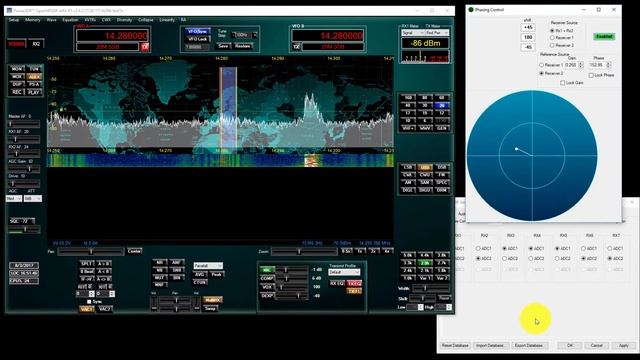
Task: Toggle the AVG averaging button
Action: [x=200, y=274]
